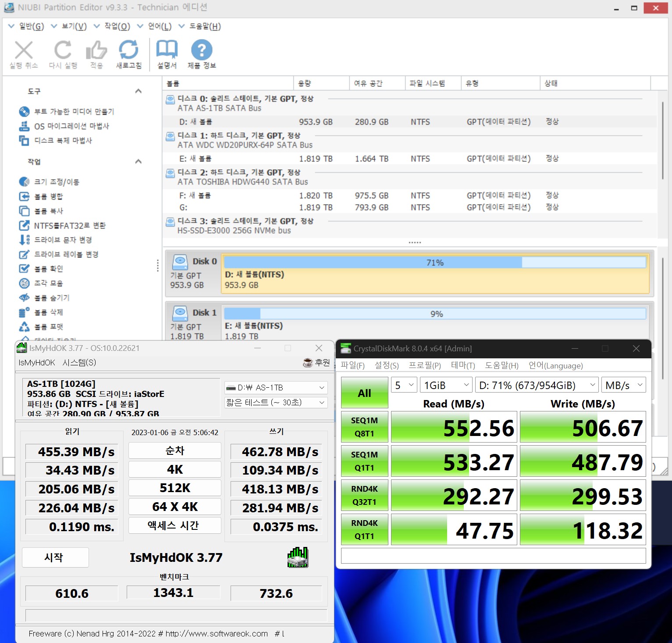
Task: Click the Disk 0 drive icon in disk map
Action: coord(180,261)
